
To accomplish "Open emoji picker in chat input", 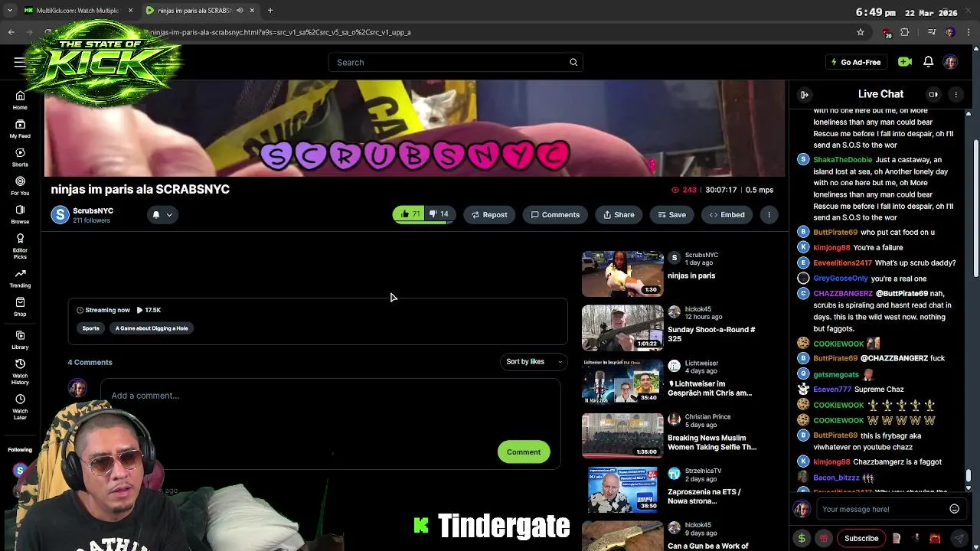I will coord(954,509).
